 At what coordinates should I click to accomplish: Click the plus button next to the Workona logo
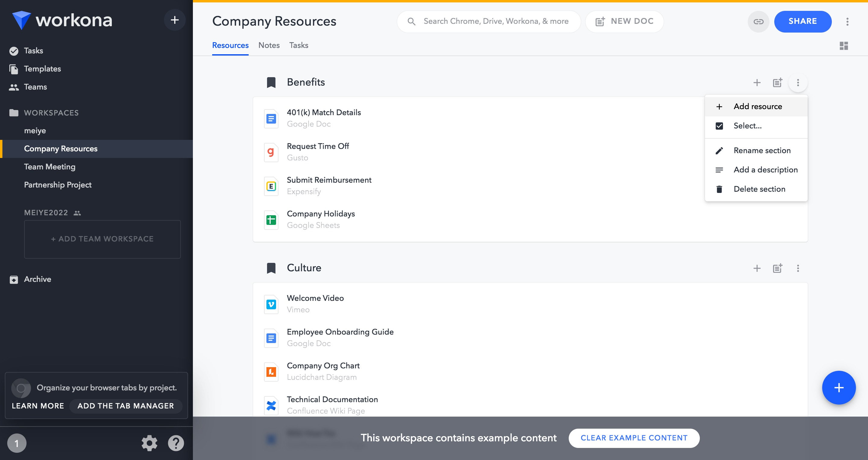point(175,20)
